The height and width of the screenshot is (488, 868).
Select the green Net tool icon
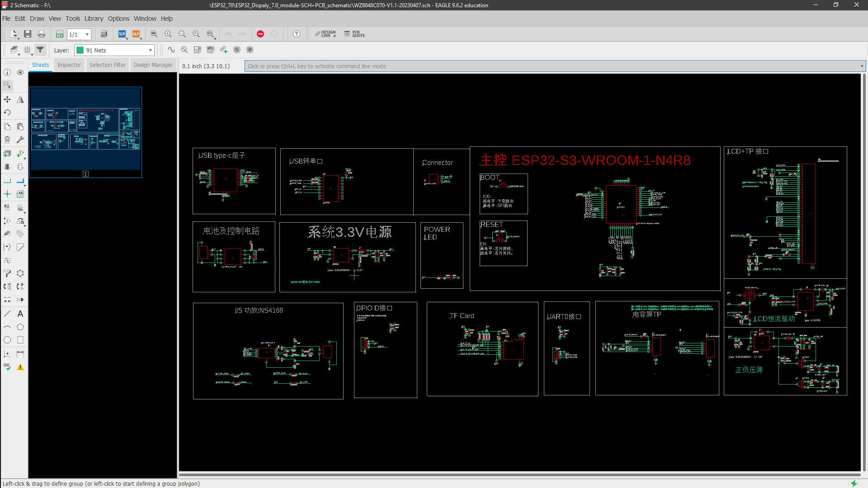(7, 181)
